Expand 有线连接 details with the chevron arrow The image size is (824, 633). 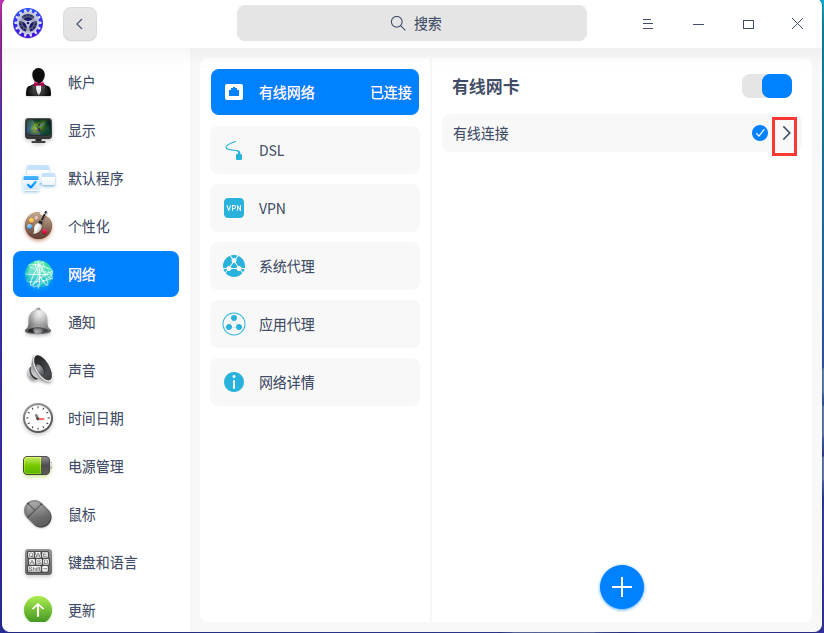point(785,133)
